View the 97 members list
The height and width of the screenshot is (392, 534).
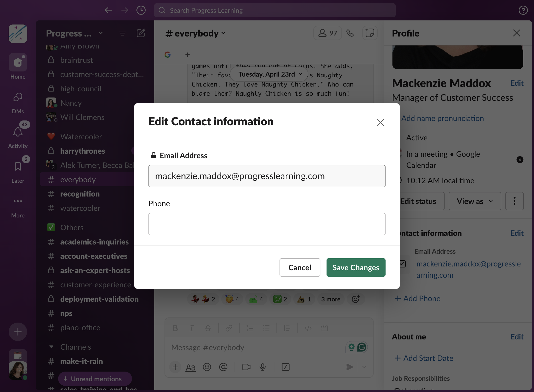pos(328,33)
